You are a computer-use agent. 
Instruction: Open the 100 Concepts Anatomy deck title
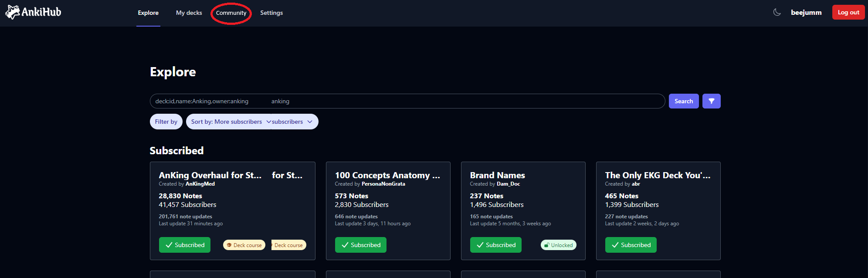pos(387,175)
